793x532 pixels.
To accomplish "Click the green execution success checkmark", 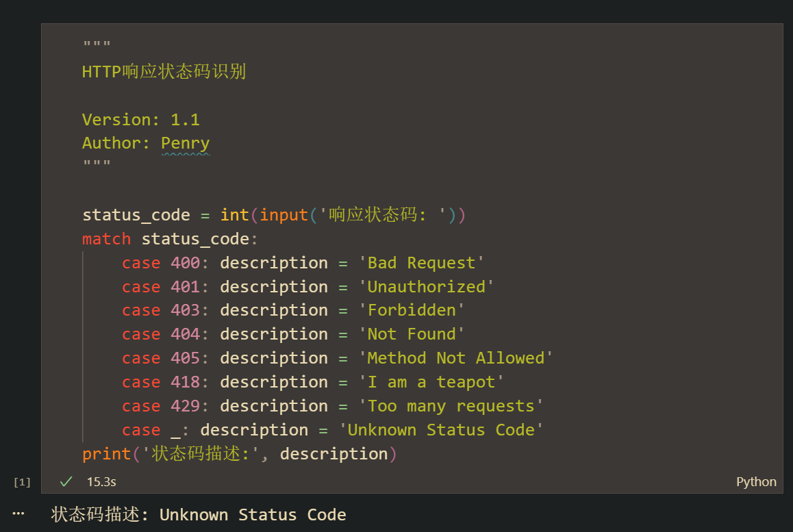I will (66, 482).
